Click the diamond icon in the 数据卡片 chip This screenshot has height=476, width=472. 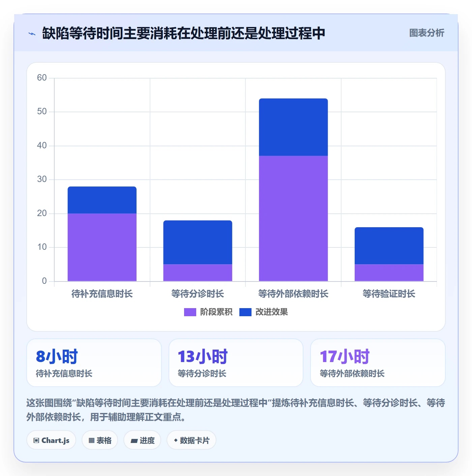[176, 440]
